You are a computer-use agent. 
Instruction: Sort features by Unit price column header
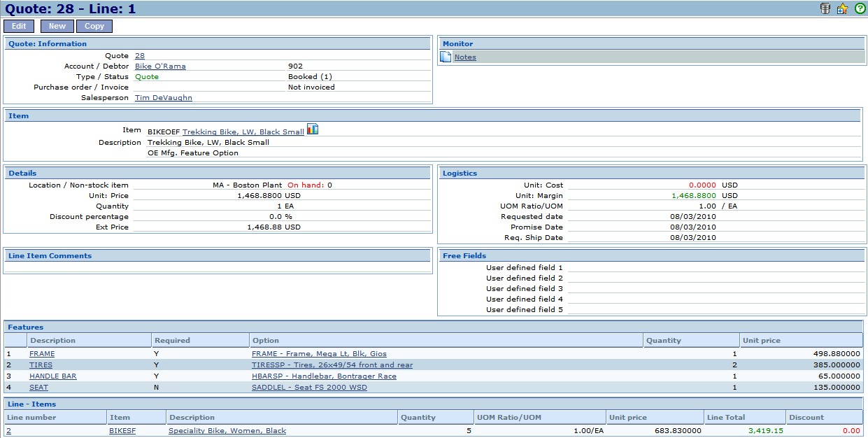pos(761,341)
